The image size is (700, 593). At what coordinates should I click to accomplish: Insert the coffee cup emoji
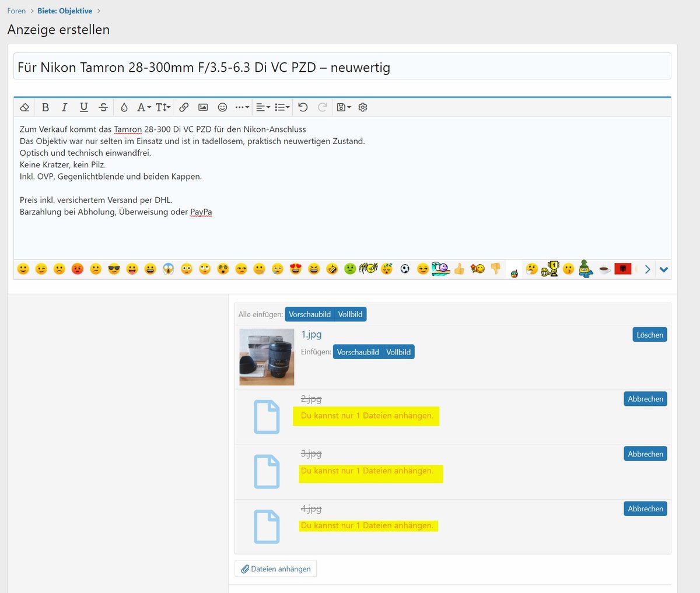pyautogui.click(x=605, y=269)
